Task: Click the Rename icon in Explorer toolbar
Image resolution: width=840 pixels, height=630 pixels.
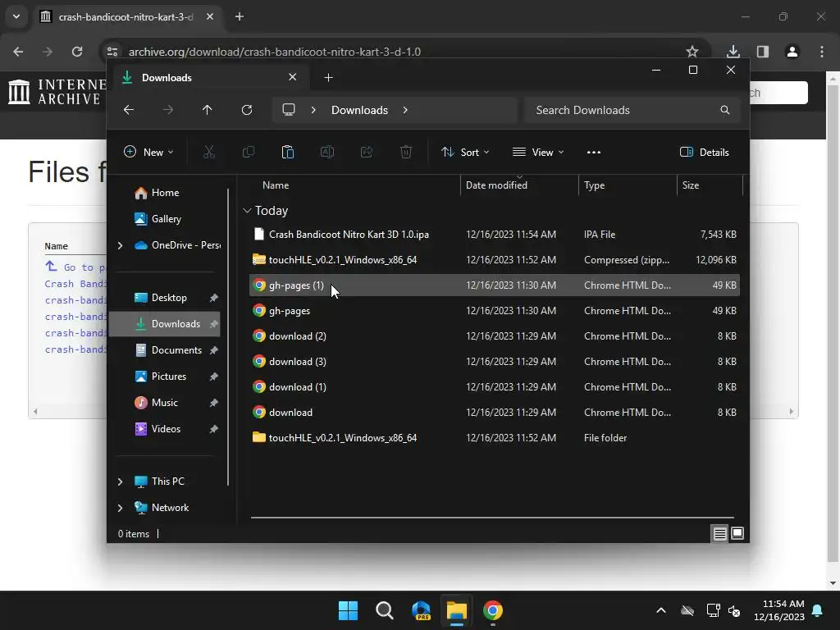Action: 327,152
